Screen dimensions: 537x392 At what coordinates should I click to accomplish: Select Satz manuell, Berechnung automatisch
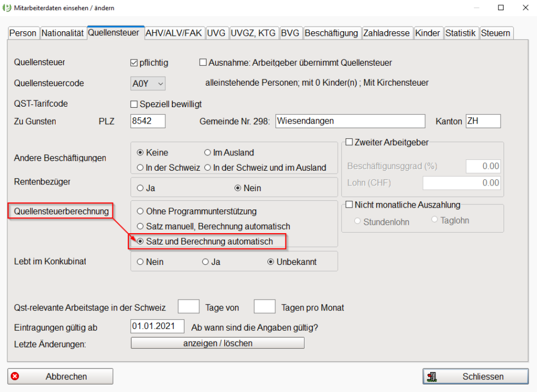(x=140, y=226)
